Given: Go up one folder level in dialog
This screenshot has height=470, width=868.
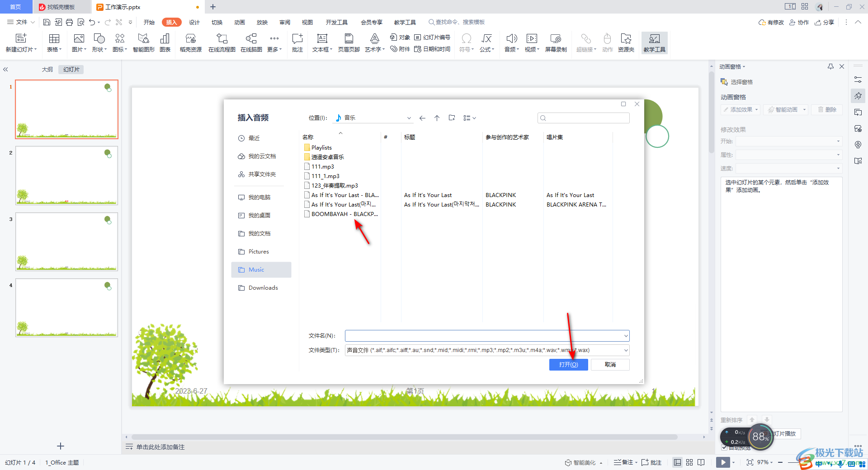Looking at the screenshot, I should pos(437,118).
